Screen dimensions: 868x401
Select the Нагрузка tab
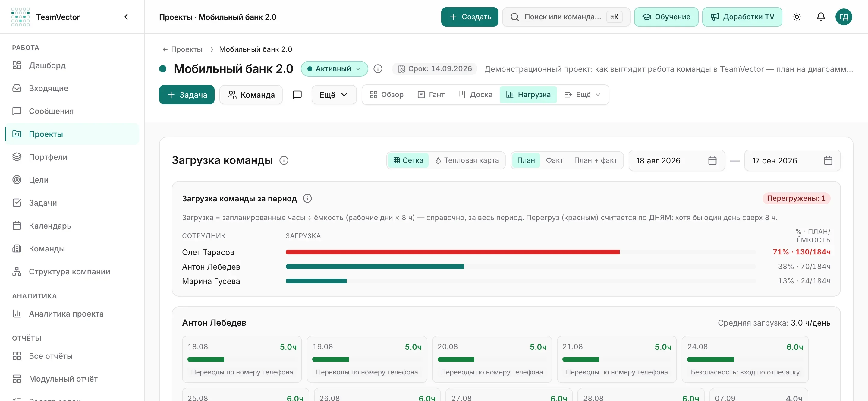click(528, 95)
